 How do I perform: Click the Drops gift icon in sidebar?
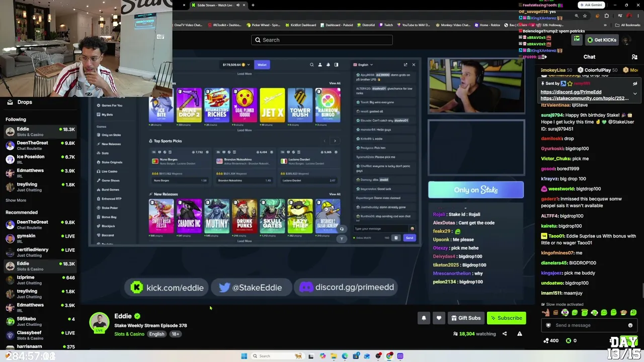click(x=10, y=102)
